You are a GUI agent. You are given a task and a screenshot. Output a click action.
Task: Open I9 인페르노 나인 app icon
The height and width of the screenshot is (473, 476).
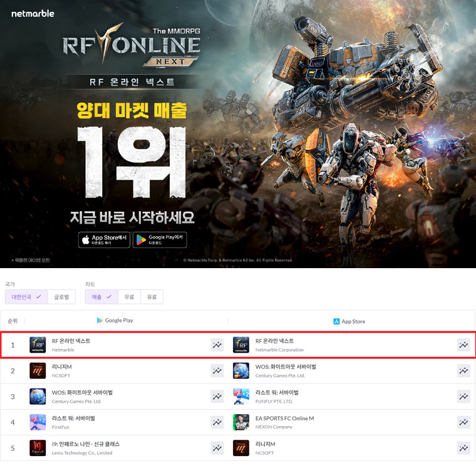pos(38,448)
